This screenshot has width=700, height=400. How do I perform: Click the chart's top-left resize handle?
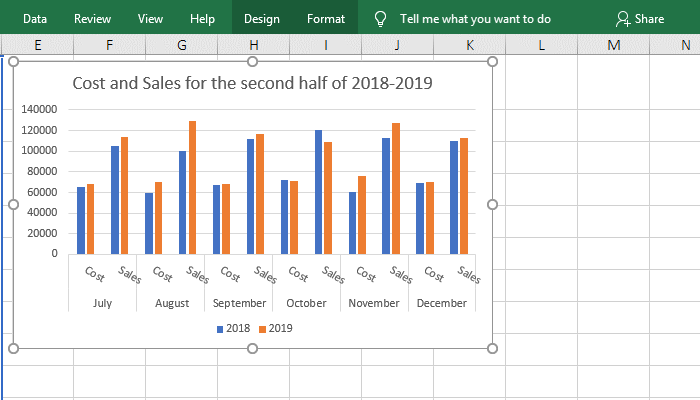pos(13,61)
